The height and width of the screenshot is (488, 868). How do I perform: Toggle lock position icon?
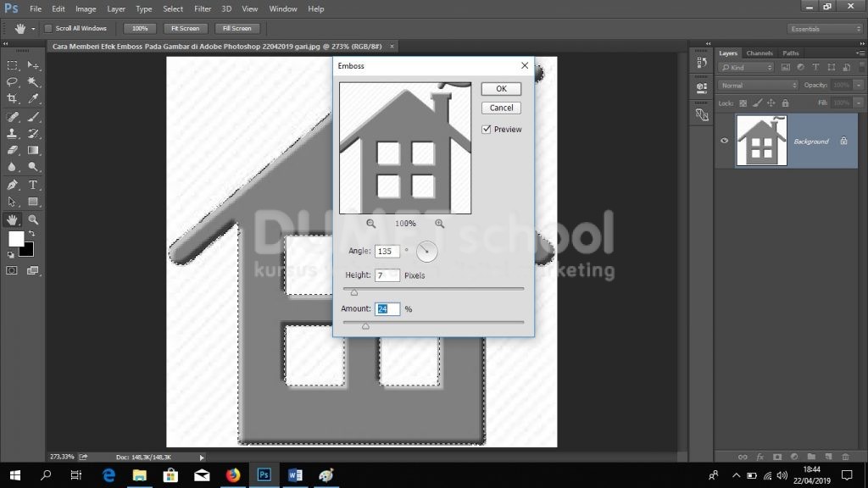coord(771,103)
